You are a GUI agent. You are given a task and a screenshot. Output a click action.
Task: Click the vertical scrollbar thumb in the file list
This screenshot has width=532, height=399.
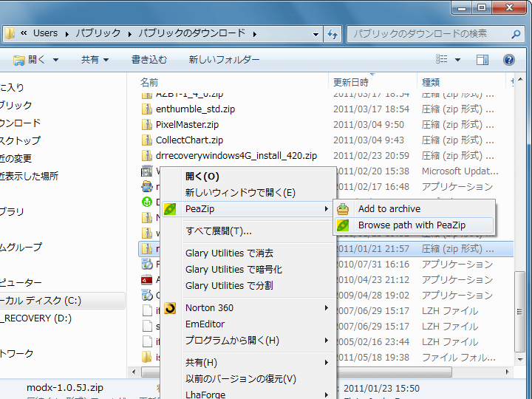[x=519, y=312]
